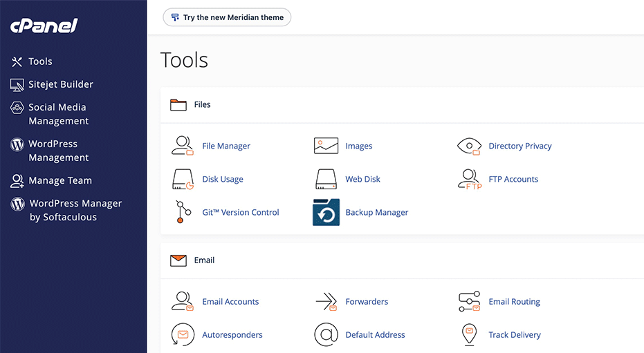Go to WordPress Management in sidebar
The image size is (644, 353).
58,151
